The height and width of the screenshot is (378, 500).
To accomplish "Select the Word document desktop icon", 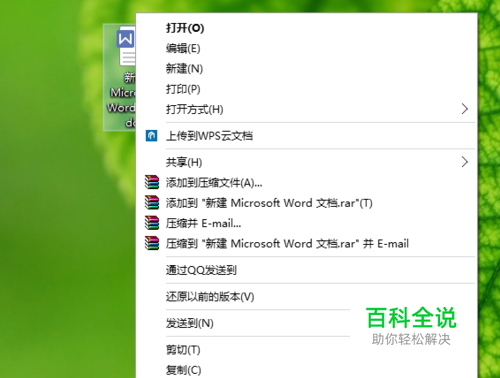I will click(120, 77).
